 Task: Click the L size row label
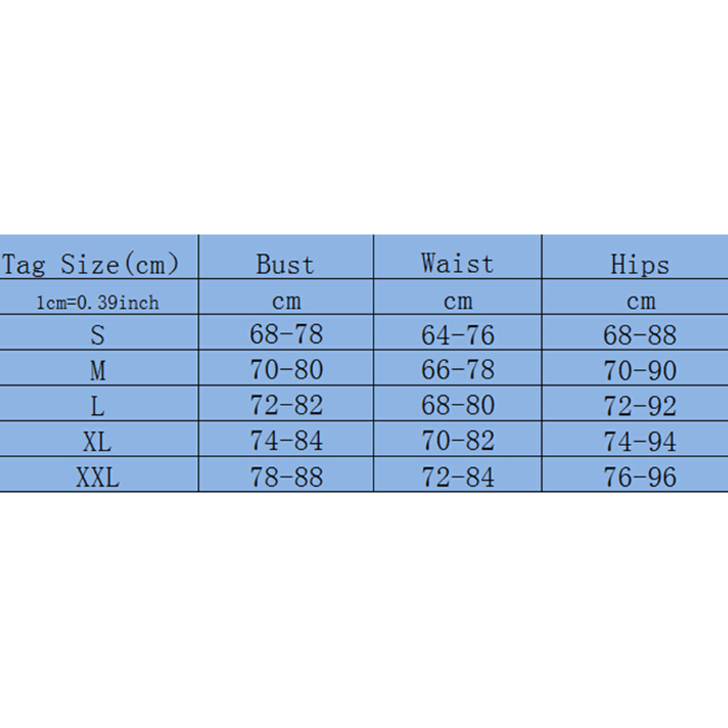pyautogui.click(x=97, y=405)
